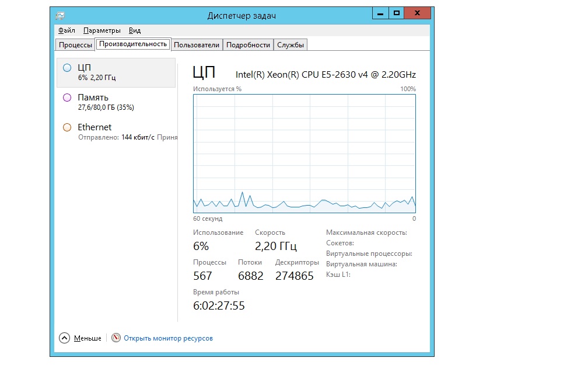Click the Виртуальная машина label
The image size is (588, 368).
point(362,264)
